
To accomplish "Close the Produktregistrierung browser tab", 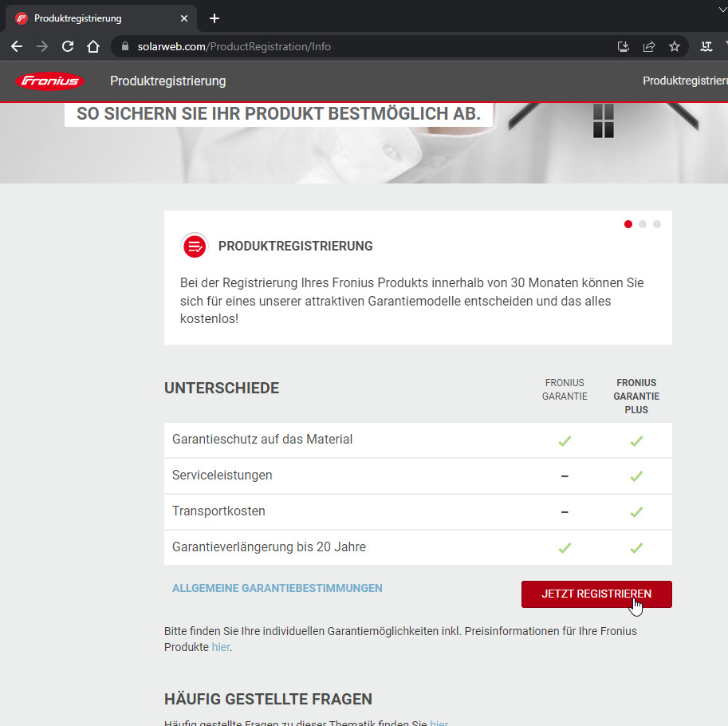I will point(184,18).
